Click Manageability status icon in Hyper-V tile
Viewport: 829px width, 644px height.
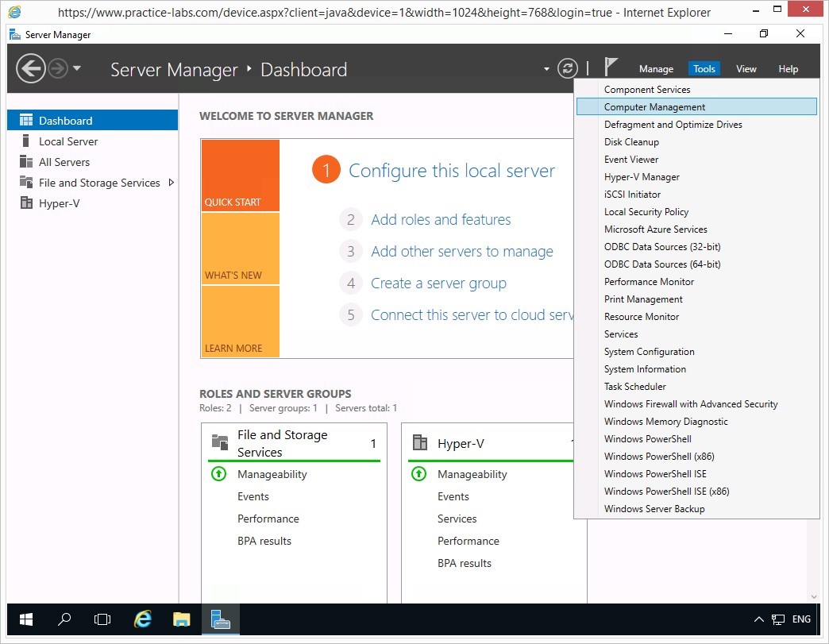[418, 474]
